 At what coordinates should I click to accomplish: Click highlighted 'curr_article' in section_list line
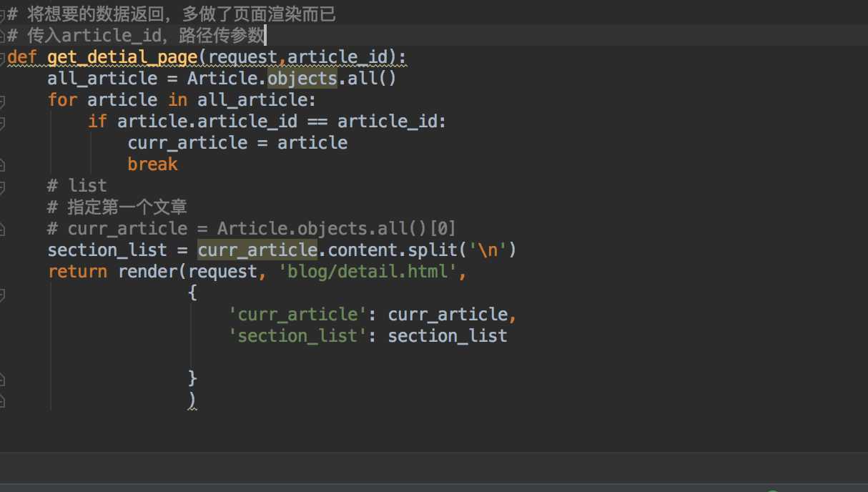tap(257, 250)
